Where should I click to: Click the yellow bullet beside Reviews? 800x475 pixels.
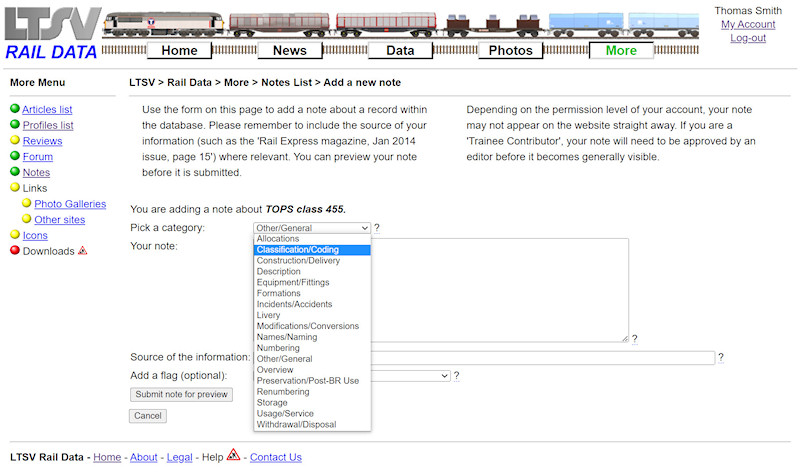(15, 141)
